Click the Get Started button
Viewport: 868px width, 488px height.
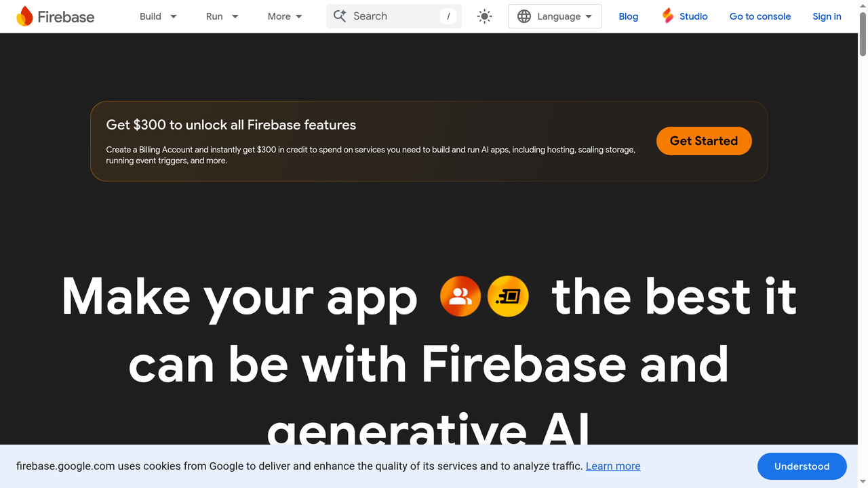click(x=704, y=141)
